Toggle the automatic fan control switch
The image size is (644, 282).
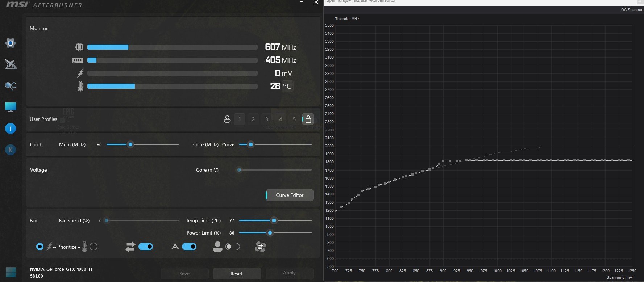[x=189, y=247]
